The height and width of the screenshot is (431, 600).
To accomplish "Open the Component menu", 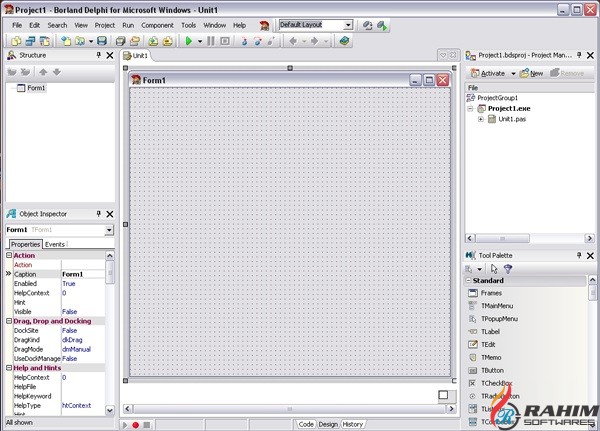I will [x=157, y=25].
